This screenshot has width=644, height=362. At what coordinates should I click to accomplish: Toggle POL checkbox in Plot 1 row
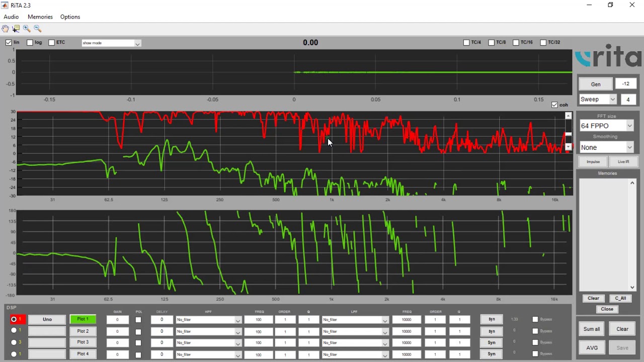tap(138, 320)
